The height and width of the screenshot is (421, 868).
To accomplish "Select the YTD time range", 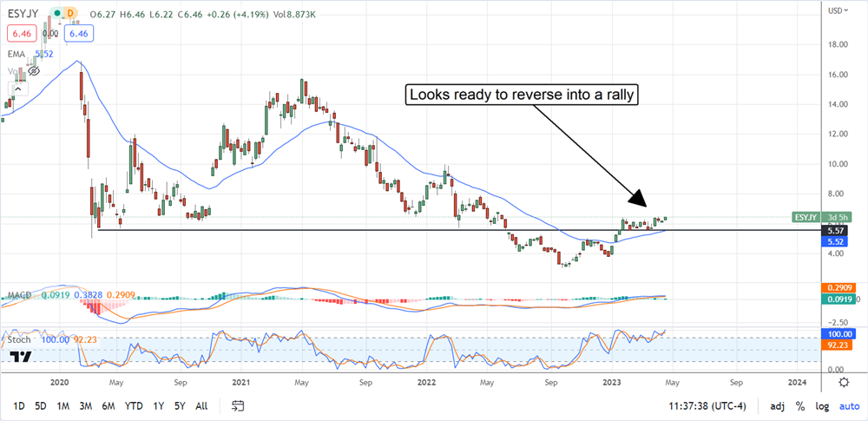I will (134, 405).
